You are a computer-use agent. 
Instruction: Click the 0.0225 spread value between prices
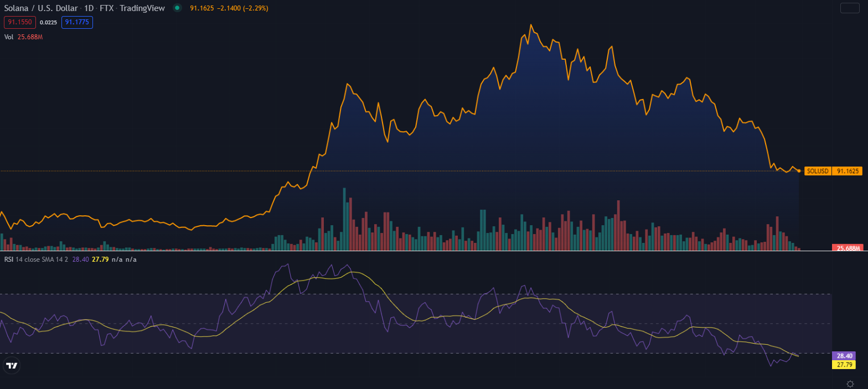point(48,22)
